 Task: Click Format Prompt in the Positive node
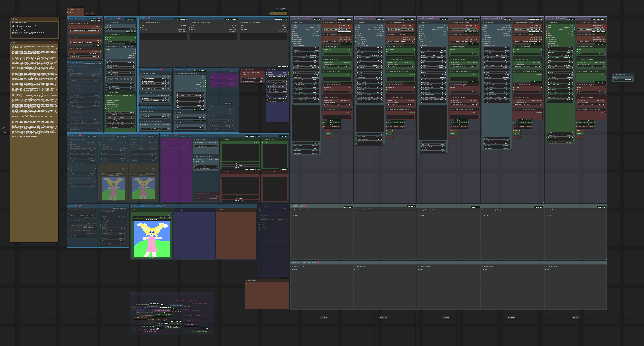click(x=240, y=163)
